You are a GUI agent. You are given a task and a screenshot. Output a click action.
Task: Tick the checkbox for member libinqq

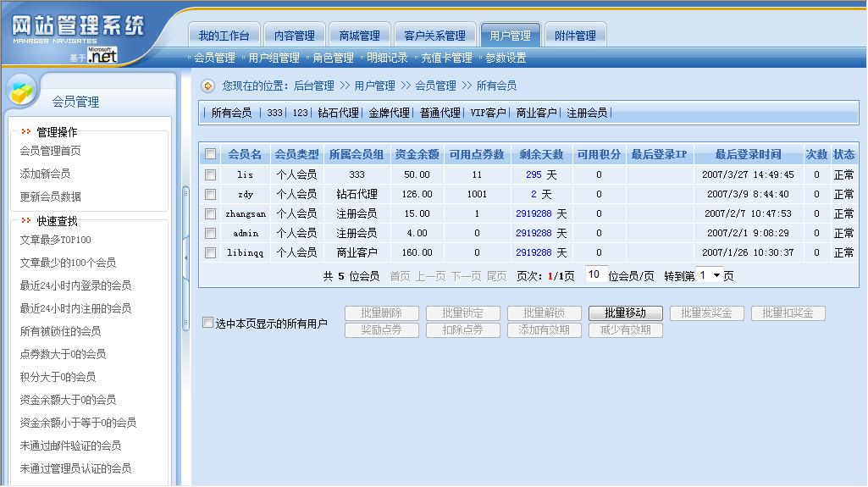coord(211,252)
